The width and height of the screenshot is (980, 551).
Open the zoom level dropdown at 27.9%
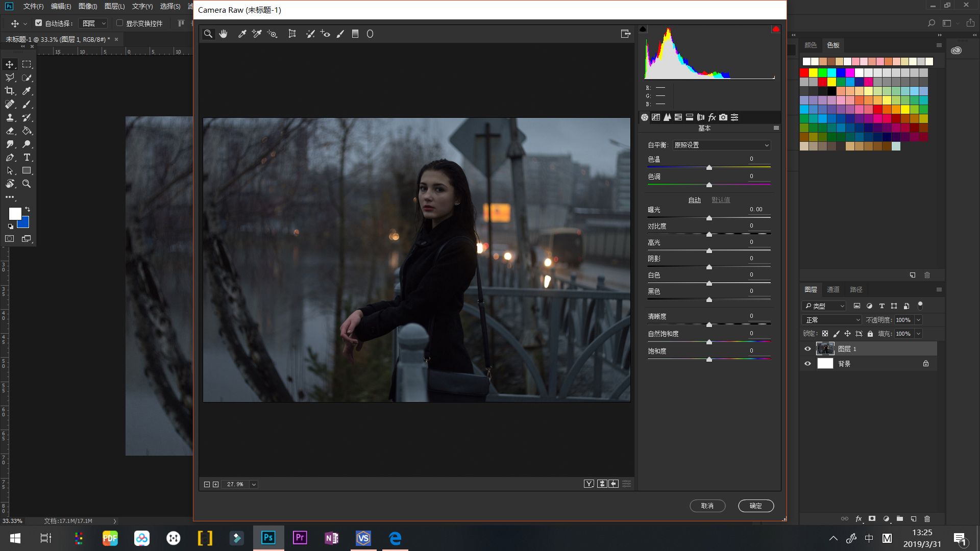point(254,484)
